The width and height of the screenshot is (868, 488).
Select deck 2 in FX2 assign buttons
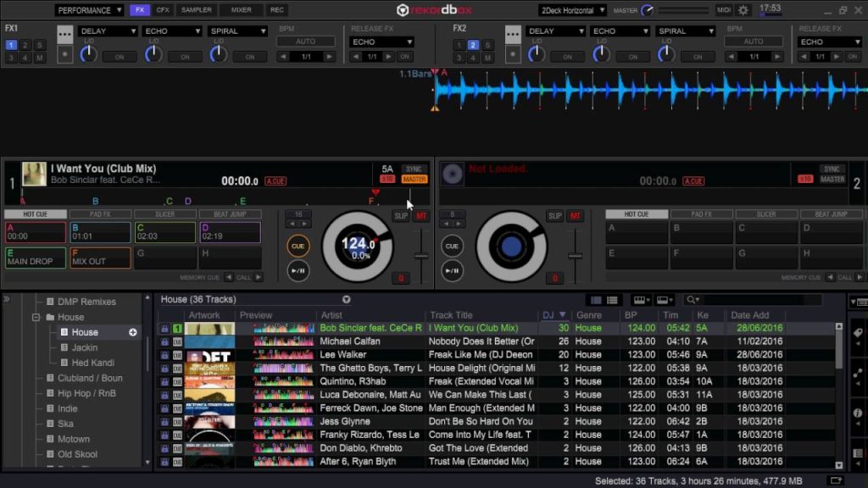(x=473, y=45)
